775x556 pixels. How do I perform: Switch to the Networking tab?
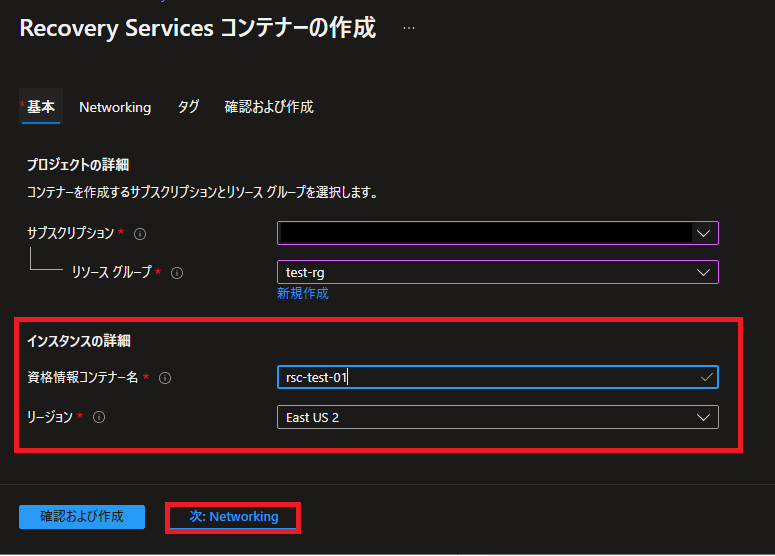(x=115, y=107)
